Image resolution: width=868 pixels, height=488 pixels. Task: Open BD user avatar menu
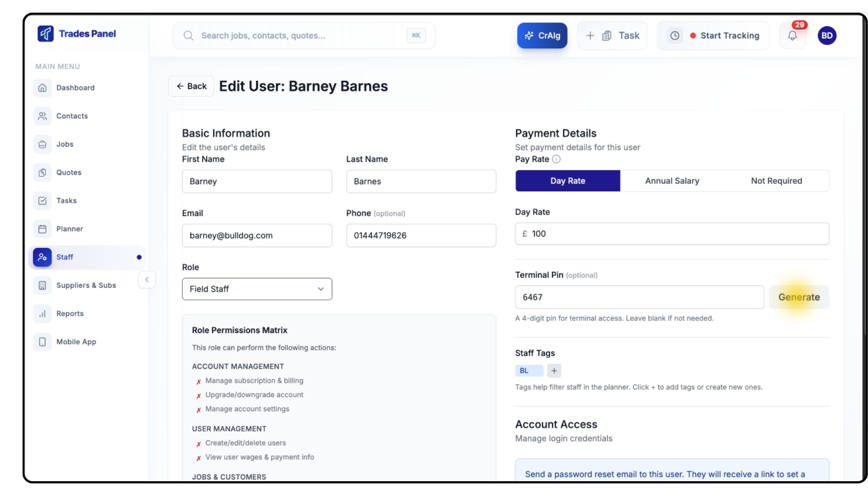[827, 36]
